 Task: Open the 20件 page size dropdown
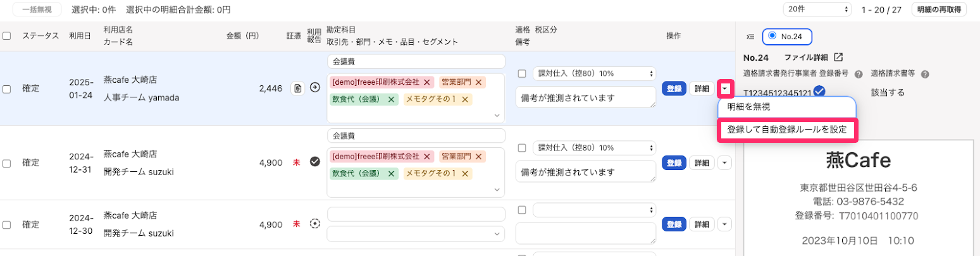[x=818, y=9]
